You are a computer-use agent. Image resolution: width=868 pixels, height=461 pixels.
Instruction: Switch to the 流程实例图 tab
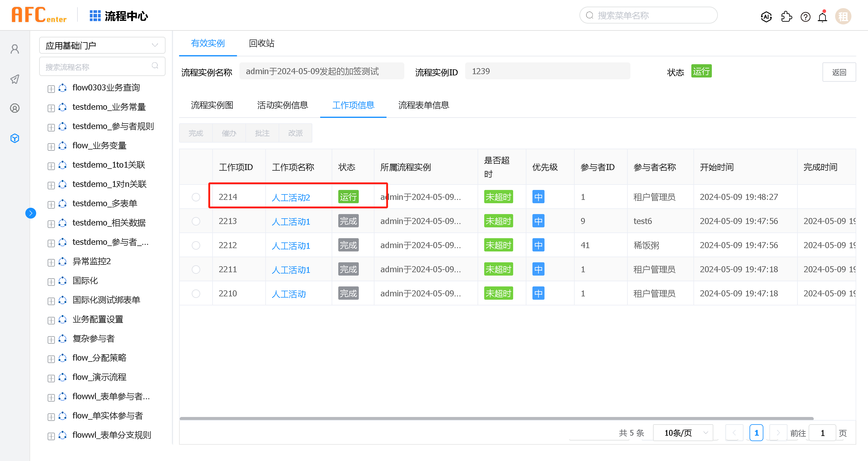point(212,105)
